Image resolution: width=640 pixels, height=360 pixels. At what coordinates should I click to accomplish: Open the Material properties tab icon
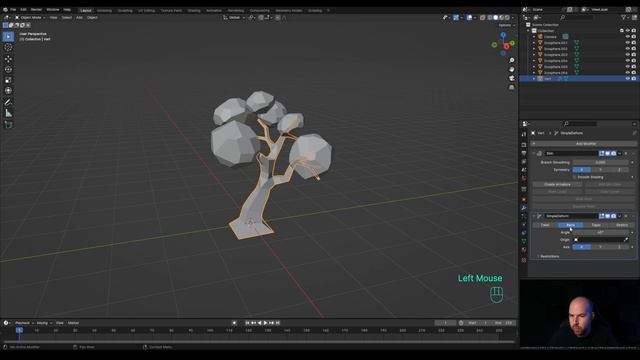coord(524,249)
